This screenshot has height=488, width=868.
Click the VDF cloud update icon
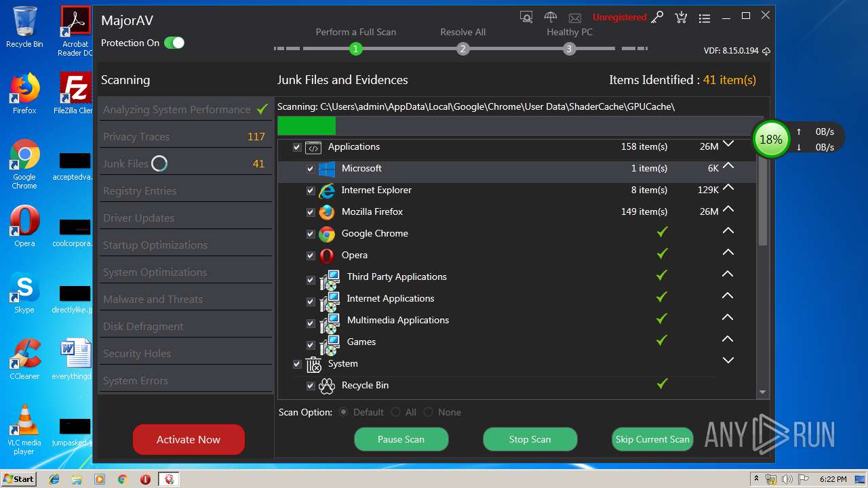[766, 51]
